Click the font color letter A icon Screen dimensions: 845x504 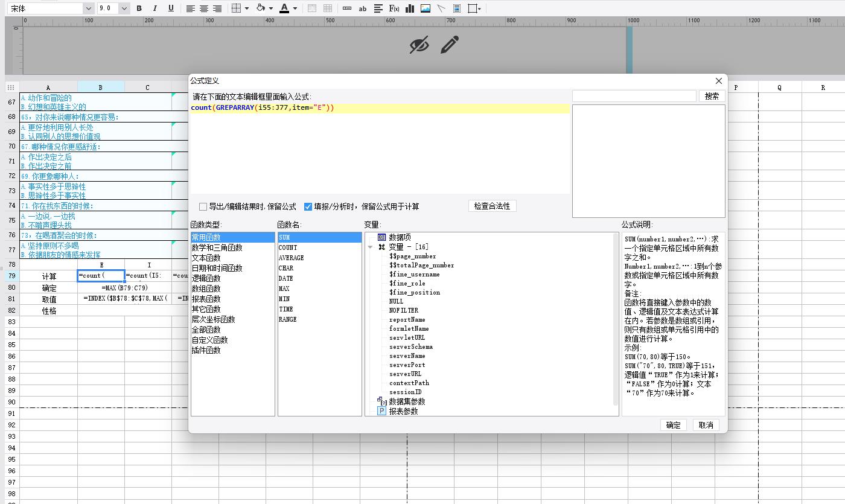pyautogui.click(x=285, y=8)
